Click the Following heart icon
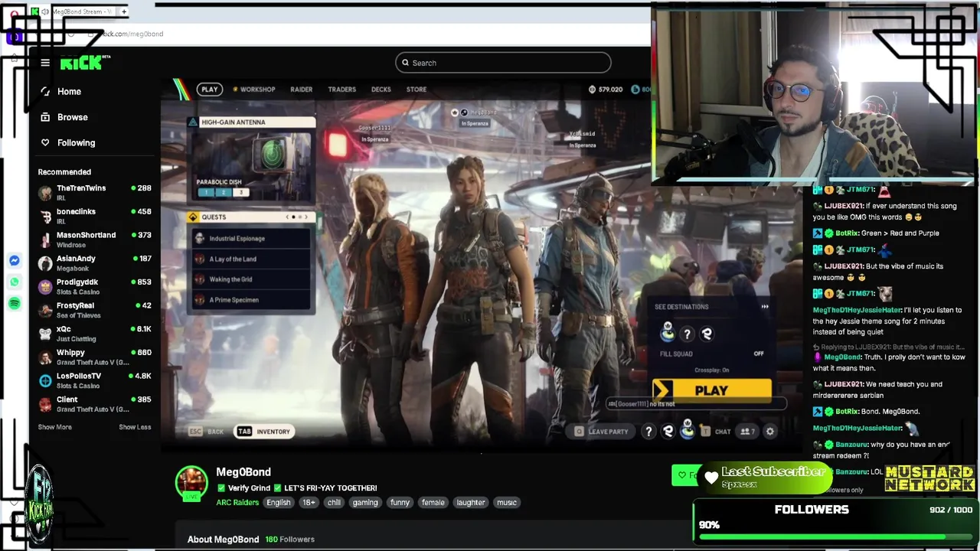This screenshot has height=551, width=980. point(45,142)
